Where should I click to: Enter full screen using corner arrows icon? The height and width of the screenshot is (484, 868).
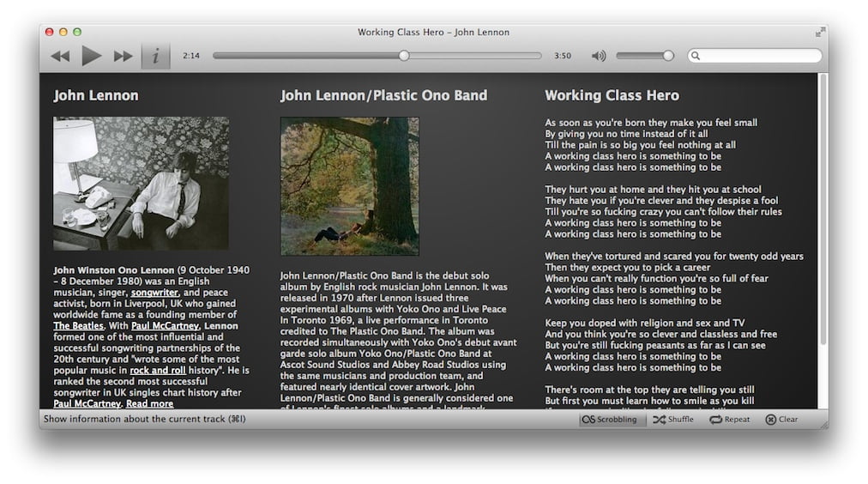coord(820,33)
